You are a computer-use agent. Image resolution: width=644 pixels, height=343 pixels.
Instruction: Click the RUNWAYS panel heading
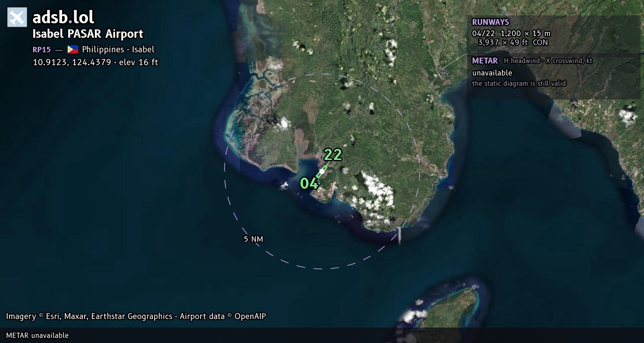pyautogui.click(x=490, y=22)
